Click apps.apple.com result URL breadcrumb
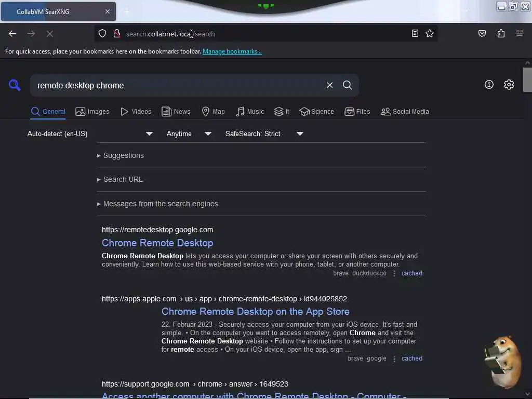The height and width of the screenshot is (399, 532). click(x=224, y=299)
